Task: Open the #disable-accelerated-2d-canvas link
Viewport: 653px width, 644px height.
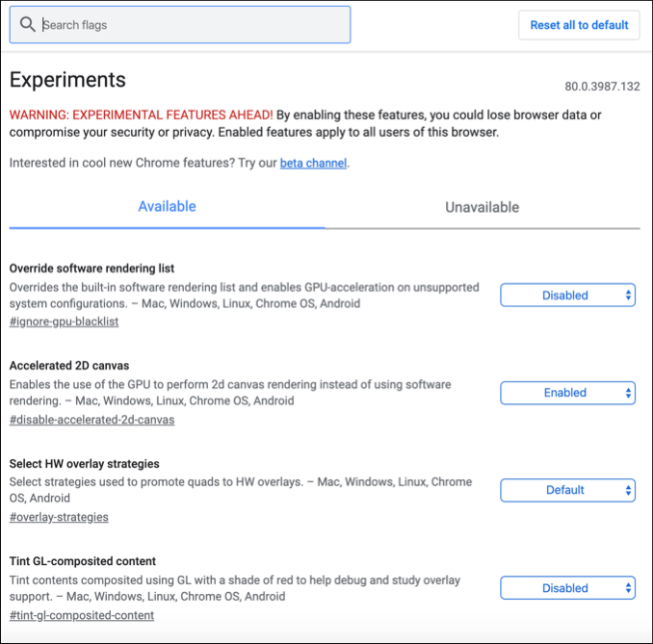Action: pyautogui.click(x=91, y=420)
